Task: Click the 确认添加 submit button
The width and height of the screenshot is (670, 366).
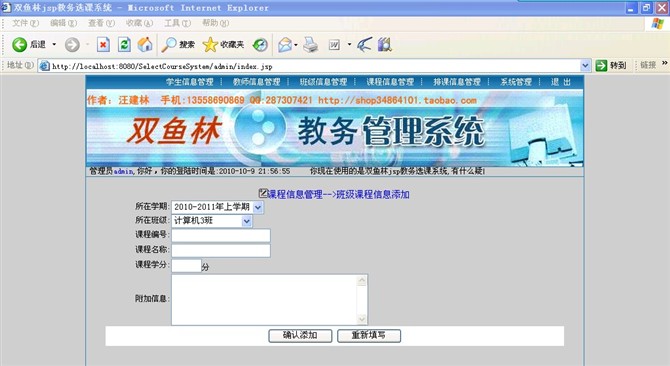Action: 300,336
